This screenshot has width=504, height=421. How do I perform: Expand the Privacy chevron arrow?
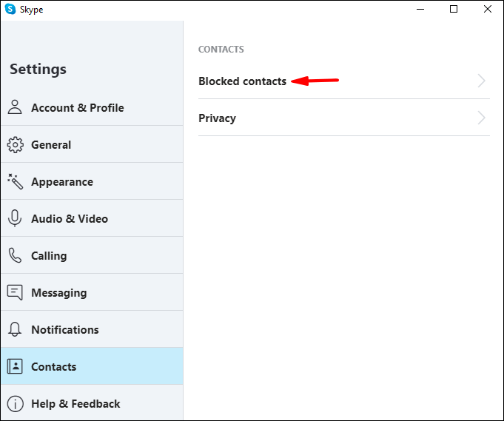[481, 118]
